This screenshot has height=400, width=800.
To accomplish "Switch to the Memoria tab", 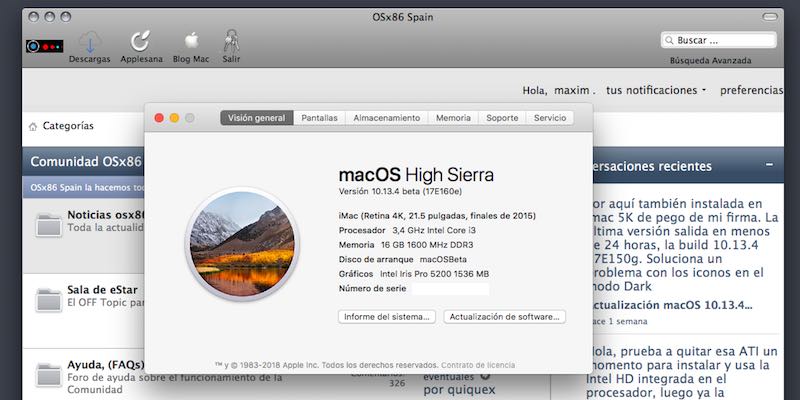I will (x=453, y=118).
